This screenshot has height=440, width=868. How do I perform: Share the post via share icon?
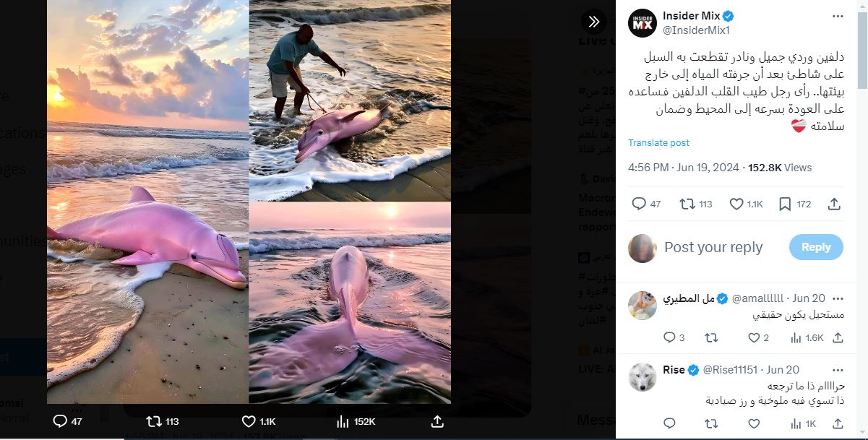tap(834, 204)
